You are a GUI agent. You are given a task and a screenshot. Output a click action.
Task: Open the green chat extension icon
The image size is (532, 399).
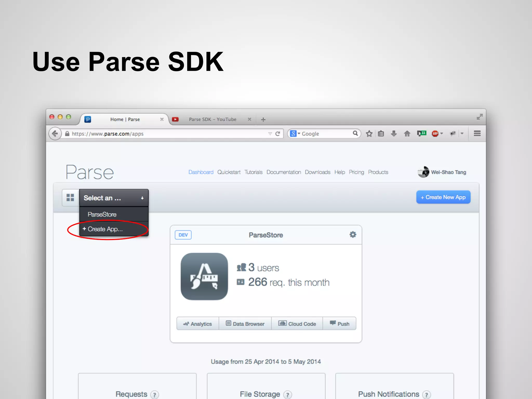pos(421,133)
